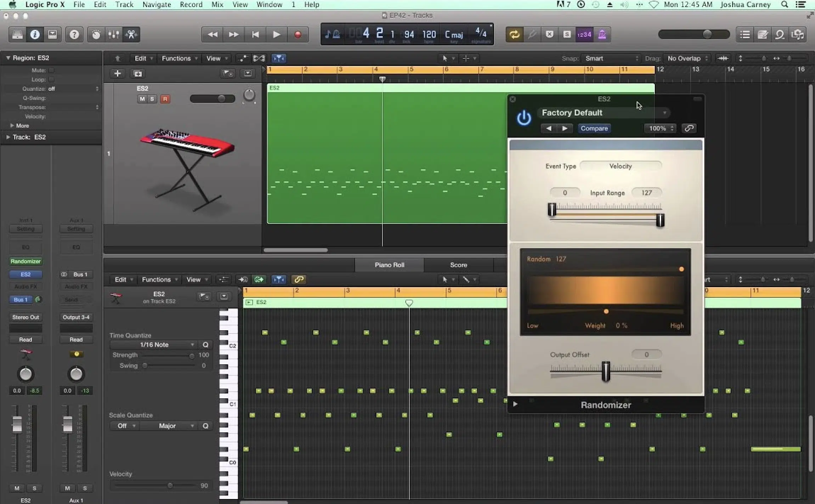Solo the ES2 track header
815x504 pixels.
(x=152, y=99)
